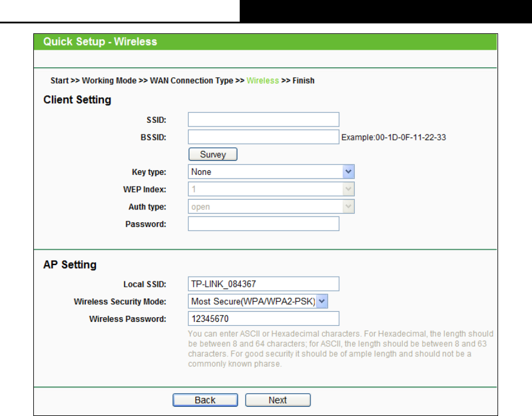Viewport: 532px width, 416px height.
Task: Click the Wireless Security Mode label
Action: click(120, 301)
